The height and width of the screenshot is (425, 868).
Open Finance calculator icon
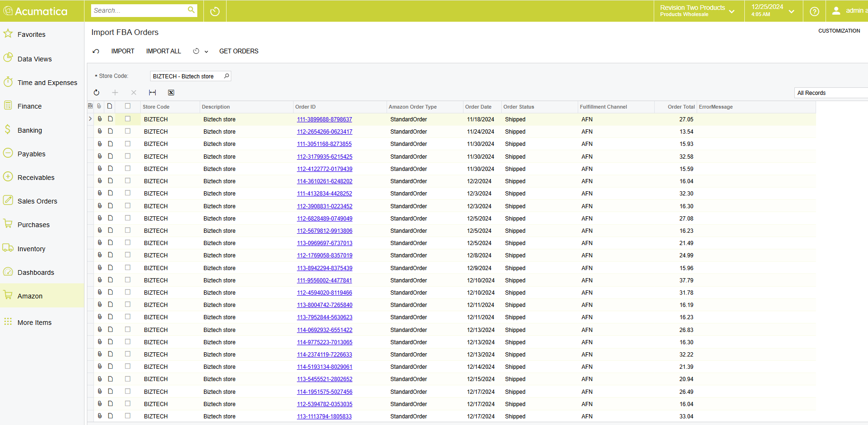click(x=8, y=105)
